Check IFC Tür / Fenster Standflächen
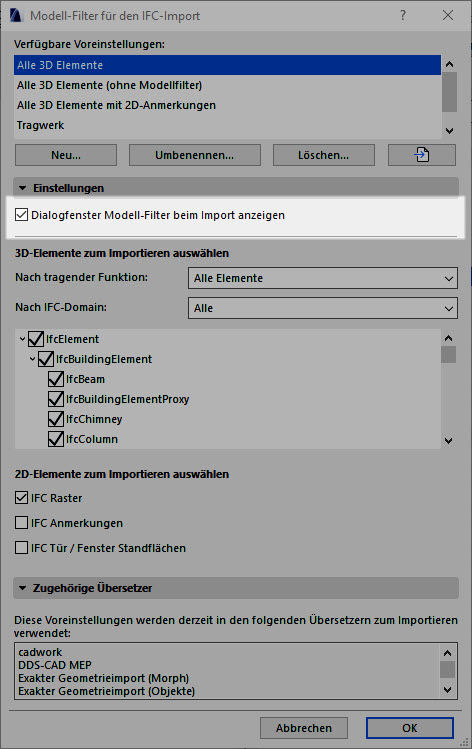The image size is (472, 749). tap(21, 547)
